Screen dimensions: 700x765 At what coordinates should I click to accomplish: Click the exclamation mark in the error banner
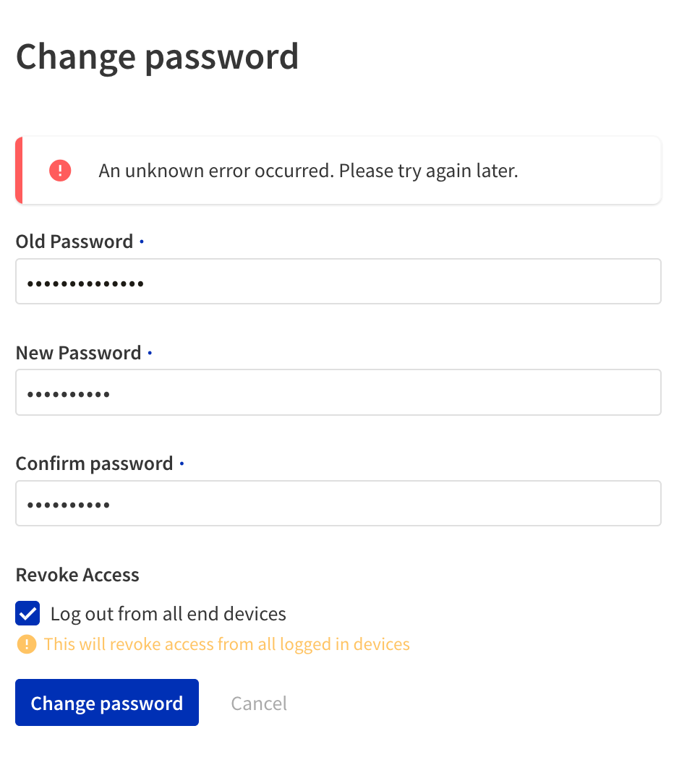click(x=60, y=170)
